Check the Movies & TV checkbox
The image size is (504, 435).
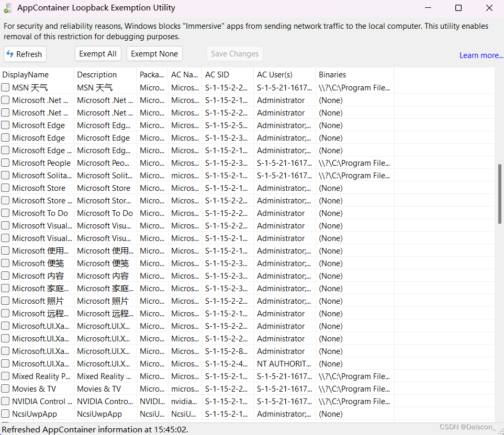pyautogui.click(x=5, y=388)
